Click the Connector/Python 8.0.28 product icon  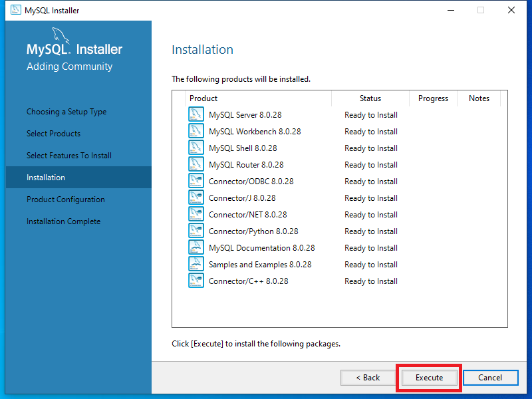pos(196,231)
